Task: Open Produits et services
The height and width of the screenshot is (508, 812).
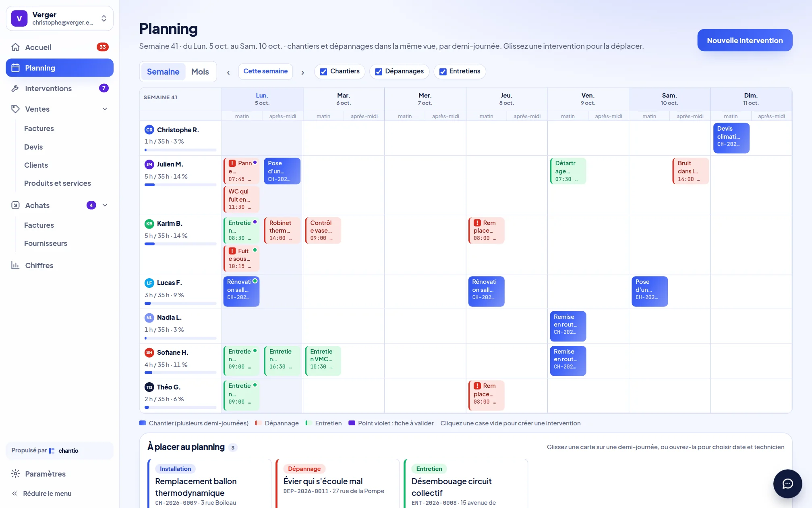Action: pos(58,183)
